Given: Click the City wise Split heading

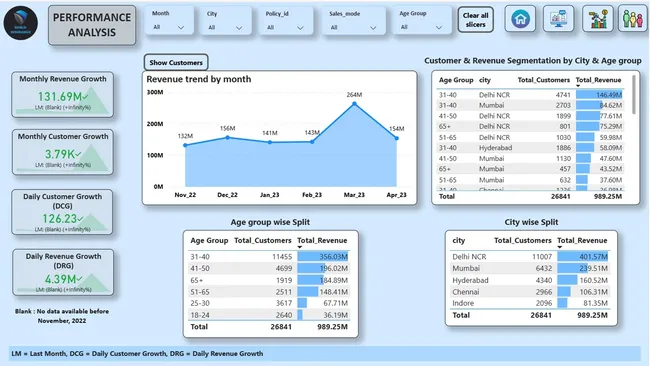Looking at the screenshot, I should (531, 222).
